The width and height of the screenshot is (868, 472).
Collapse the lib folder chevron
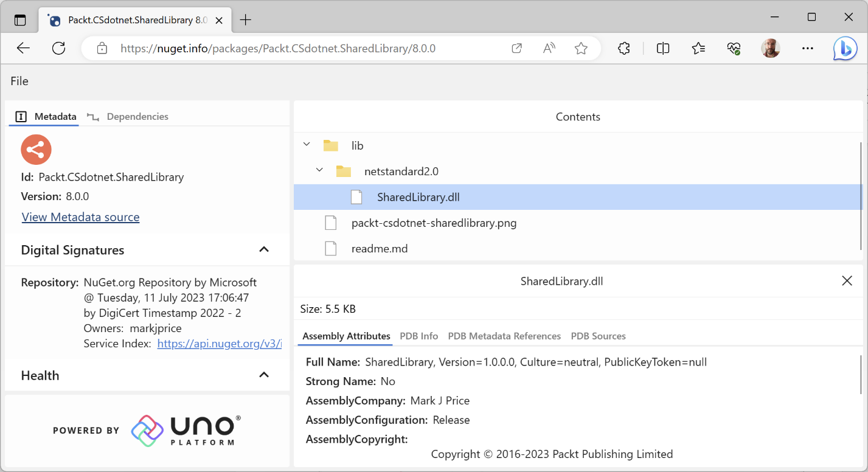pos(307,145)
